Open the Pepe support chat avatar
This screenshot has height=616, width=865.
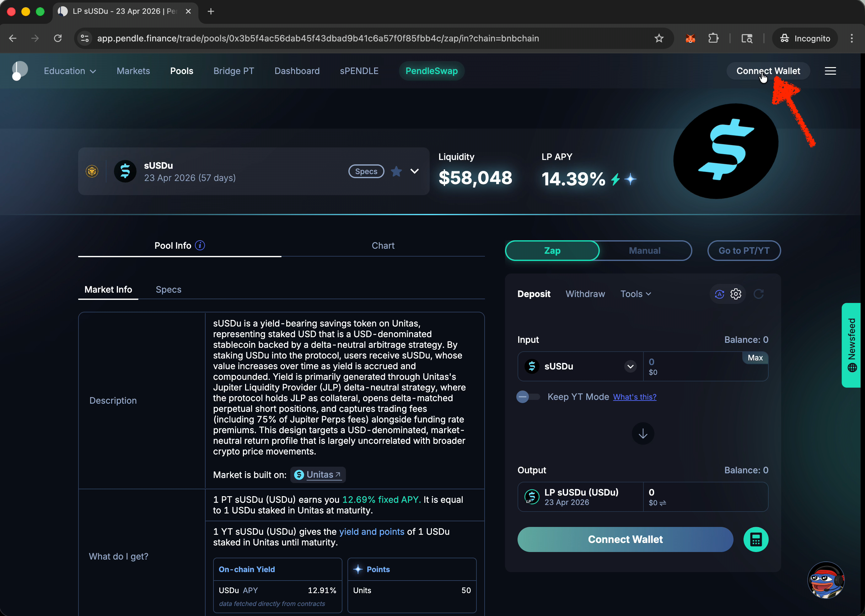[825, 580]
